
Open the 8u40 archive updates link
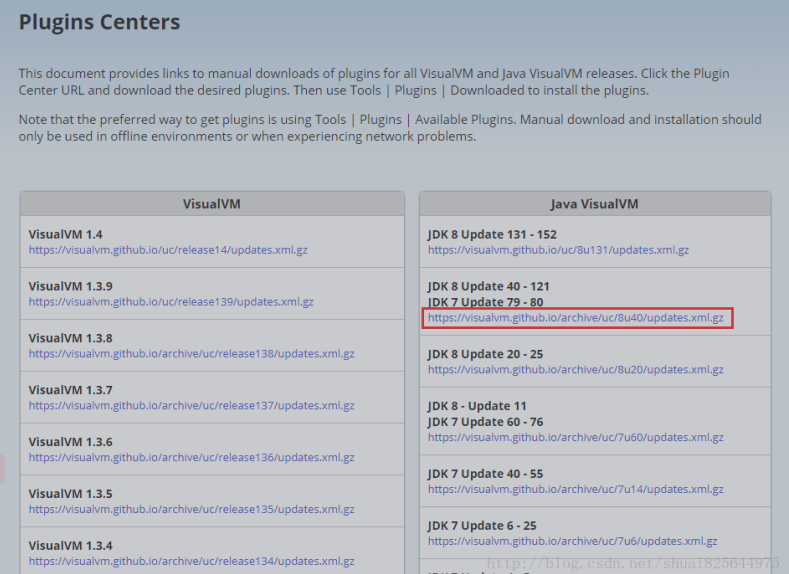(576, 318)
